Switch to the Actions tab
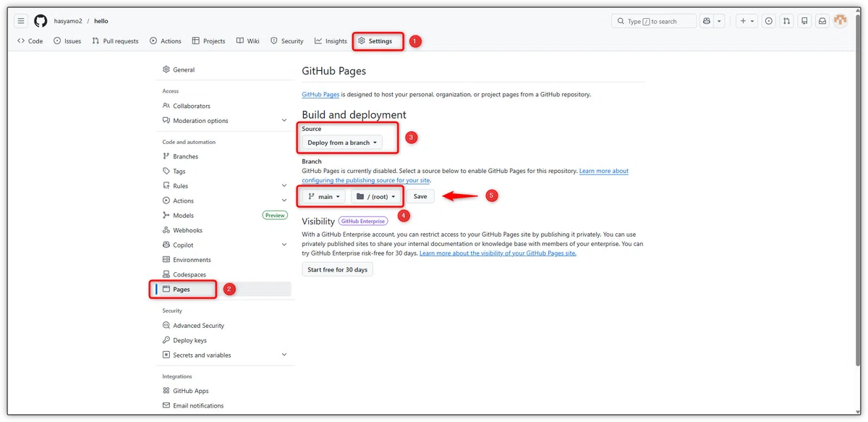Image resolution: width=868 pixels, height=422 pixels. [166, 41]
